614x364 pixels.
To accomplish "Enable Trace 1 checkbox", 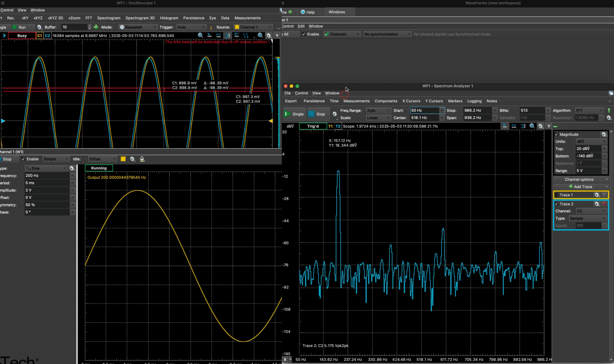I will (556, 195).
